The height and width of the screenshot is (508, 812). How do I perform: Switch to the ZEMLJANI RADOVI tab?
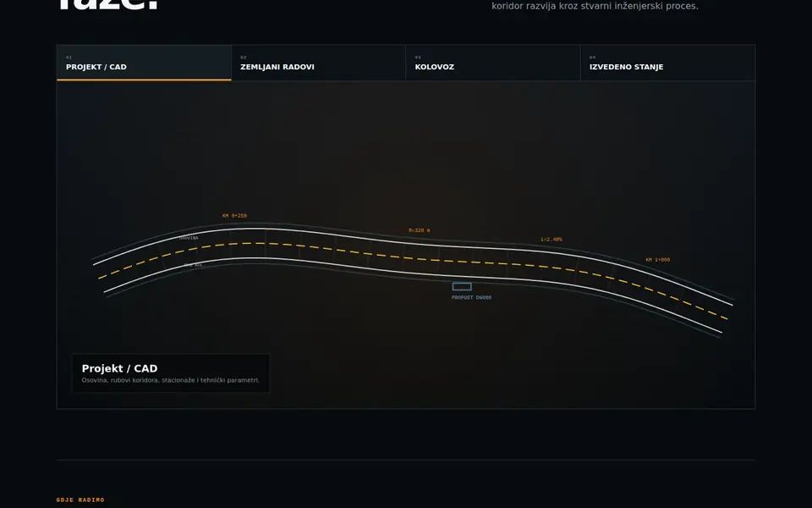(319, 63)
